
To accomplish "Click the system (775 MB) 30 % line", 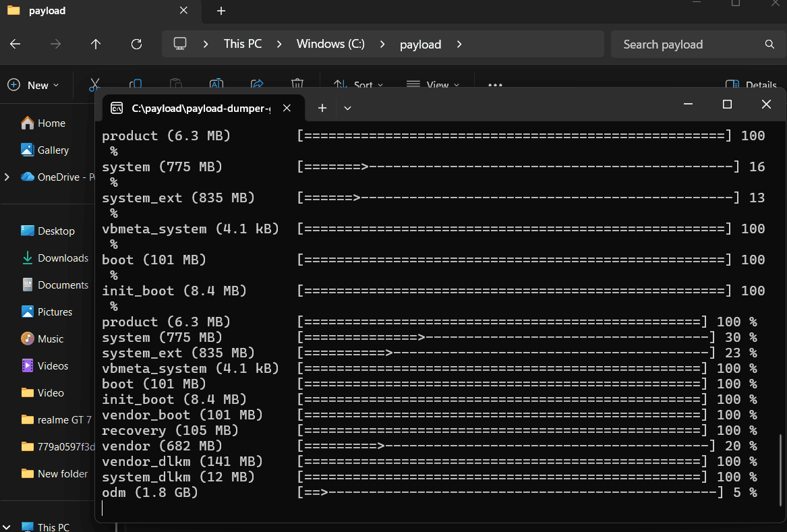I will click(429, 337).
